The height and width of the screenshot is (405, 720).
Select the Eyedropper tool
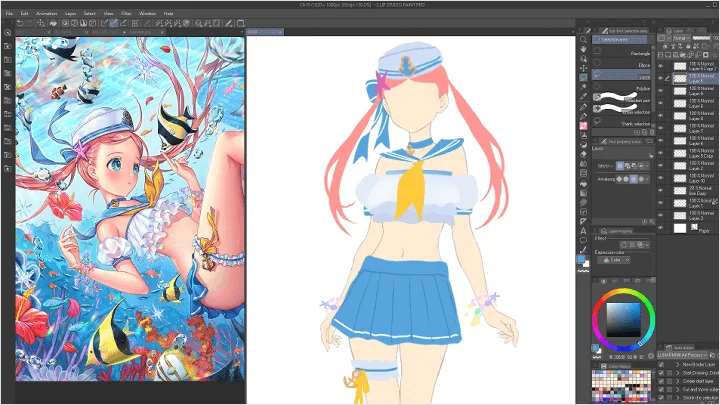pyautogui.click(x=583, y=96)
